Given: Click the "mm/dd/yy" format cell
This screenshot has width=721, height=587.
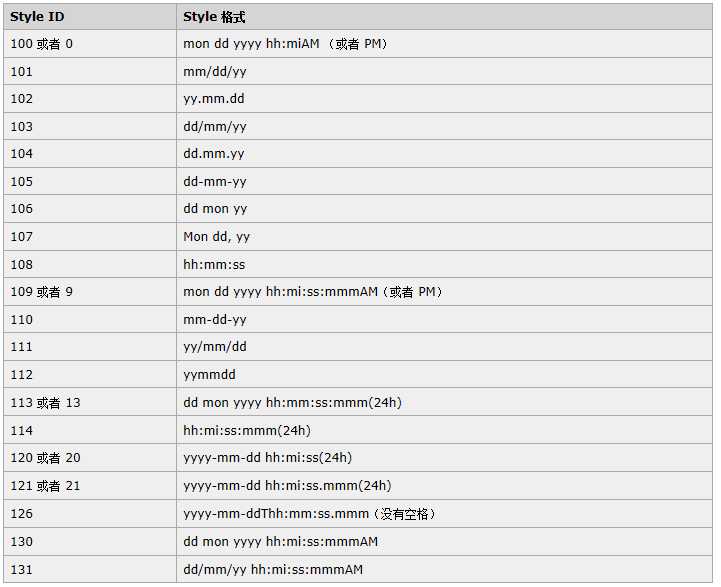Looking at the screenshot, I should 215,72.
